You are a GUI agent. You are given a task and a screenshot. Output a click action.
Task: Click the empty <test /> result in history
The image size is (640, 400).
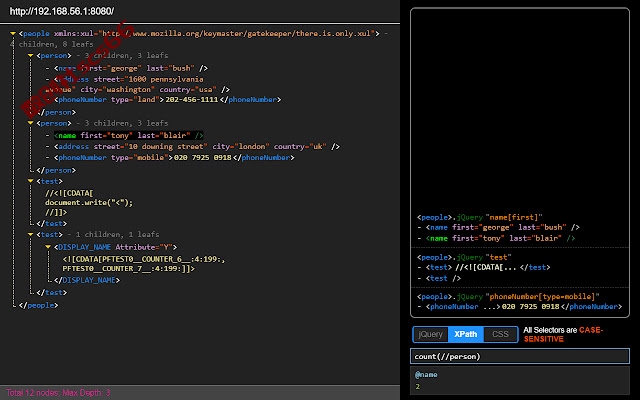point(443,278)
